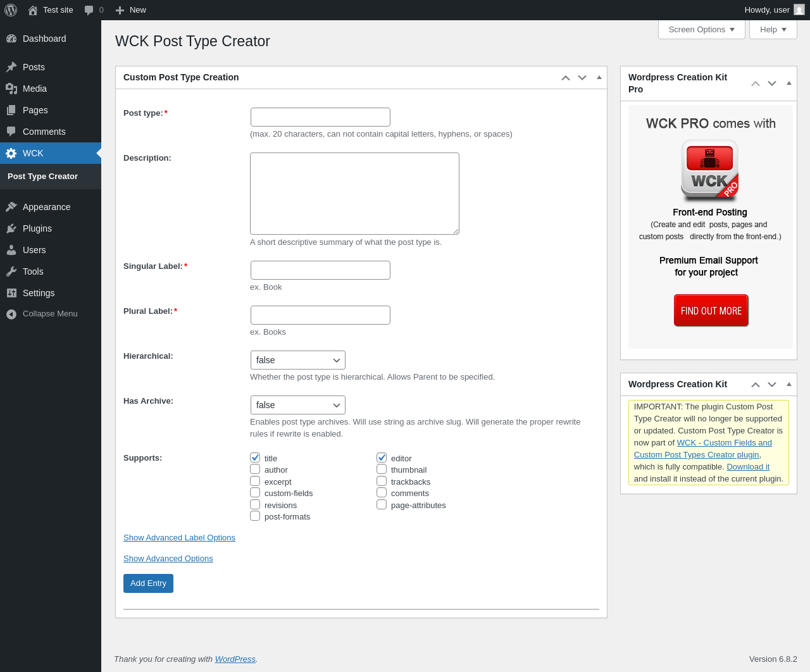Expand Screen Options panel
810x672 pixels.
702,30
